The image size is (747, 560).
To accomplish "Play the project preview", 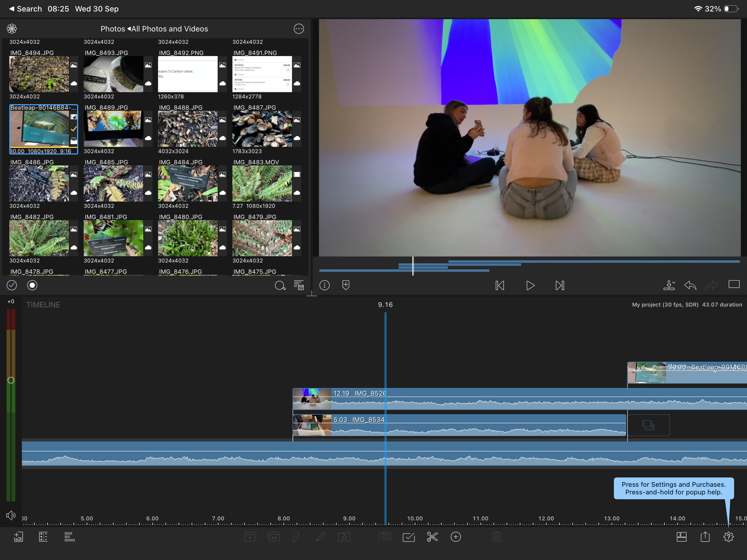I will (530, 285).
